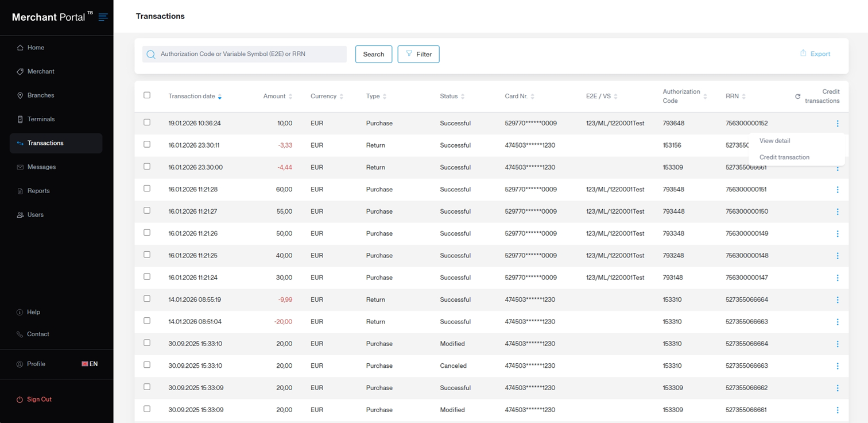Toggle the select-all checkbox in the table header
868x423 pixels.
coord(147,95)
